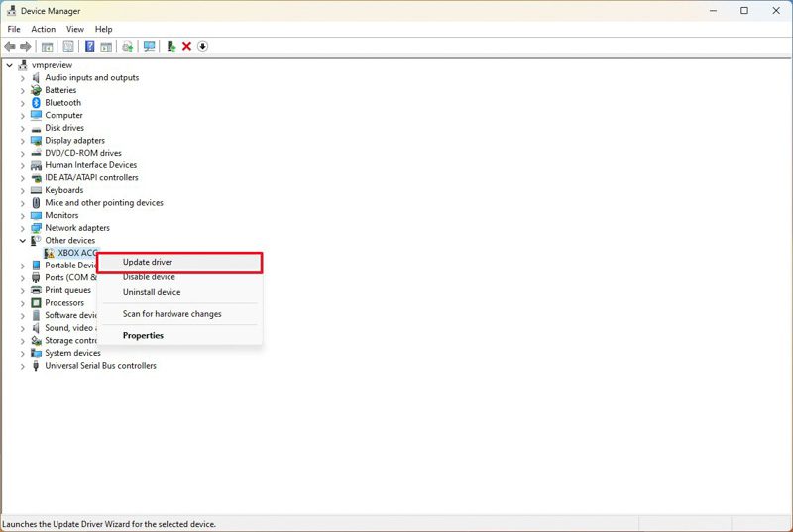Click the Display adapters category icon

tap(36, 140)
